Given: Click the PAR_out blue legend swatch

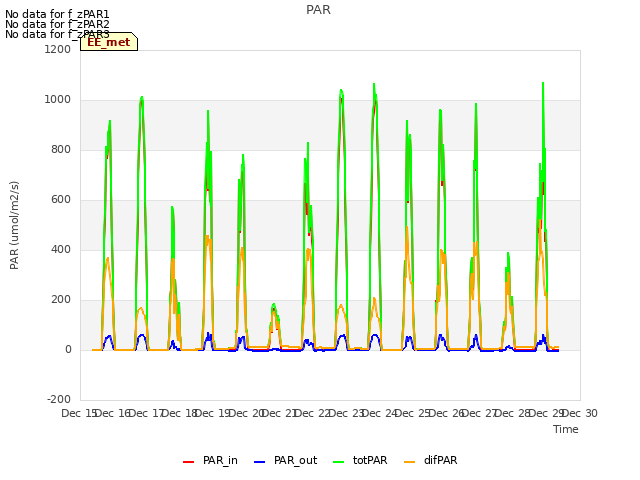Looking at the screenshot, I should point(259,462).
